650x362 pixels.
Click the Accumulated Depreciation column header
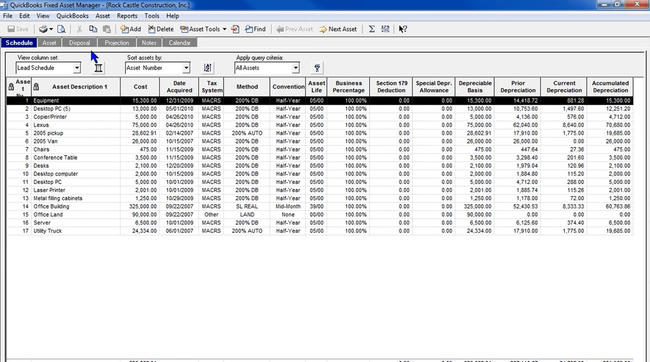610,87
